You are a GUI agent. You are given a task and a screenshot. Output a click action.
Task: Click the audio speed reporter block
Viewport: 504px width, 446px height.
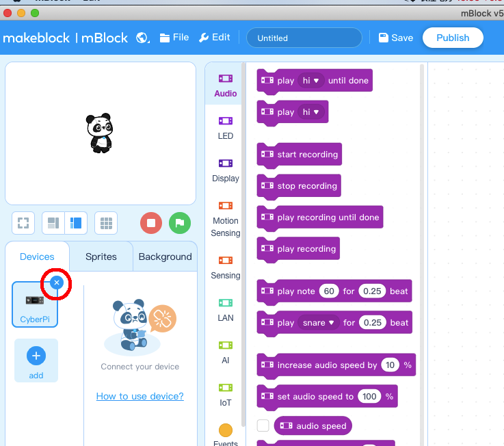pos(313,425)
